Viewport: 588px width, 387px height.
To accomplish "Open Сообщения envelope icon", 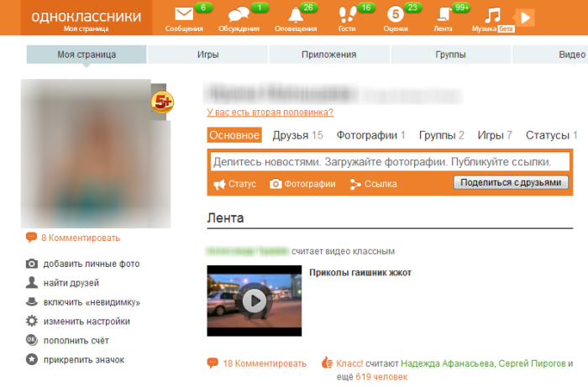I will pyautogui.click(x=184, y=15).
